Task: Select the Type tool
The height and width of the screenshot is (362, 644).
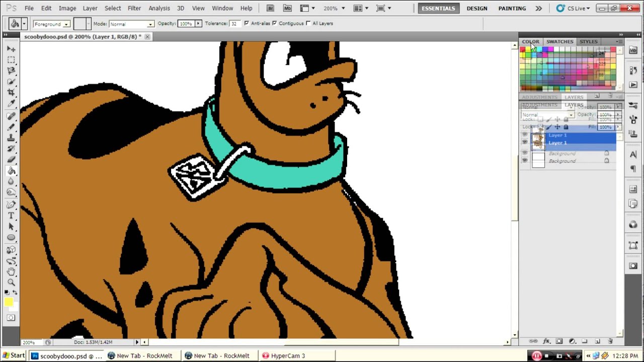Action: (11, 216)
